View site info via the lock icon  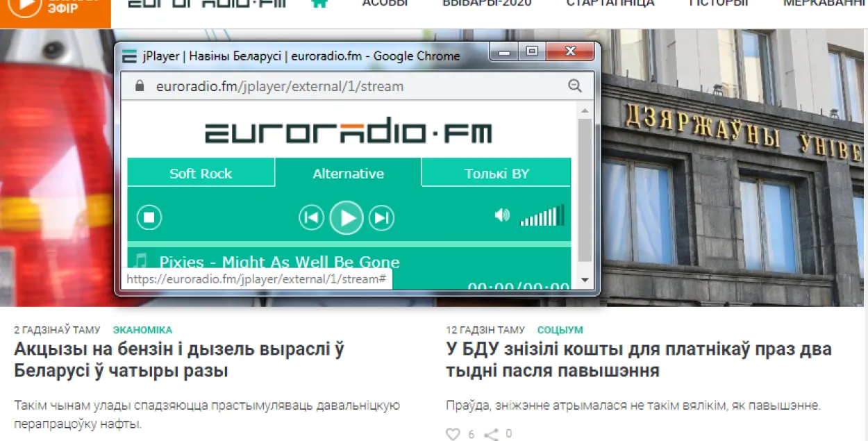coord(140,86)
